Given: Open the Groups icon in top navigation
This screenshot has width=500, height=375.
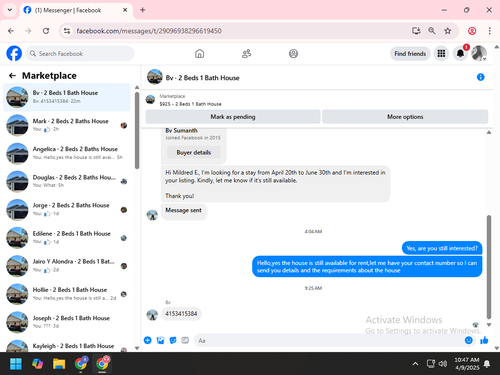Looking at the screenshot, I should [x=293, y=53].
